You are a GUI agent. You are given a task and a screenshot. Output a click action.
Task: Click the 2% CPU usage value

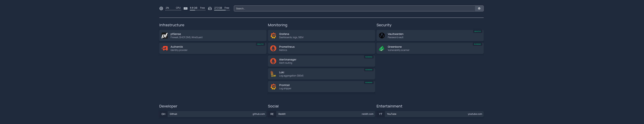click(x=167, y=8)
